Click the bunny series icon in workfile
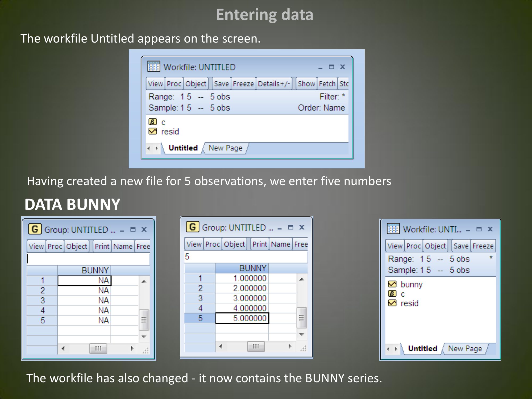 click(392, 284)
